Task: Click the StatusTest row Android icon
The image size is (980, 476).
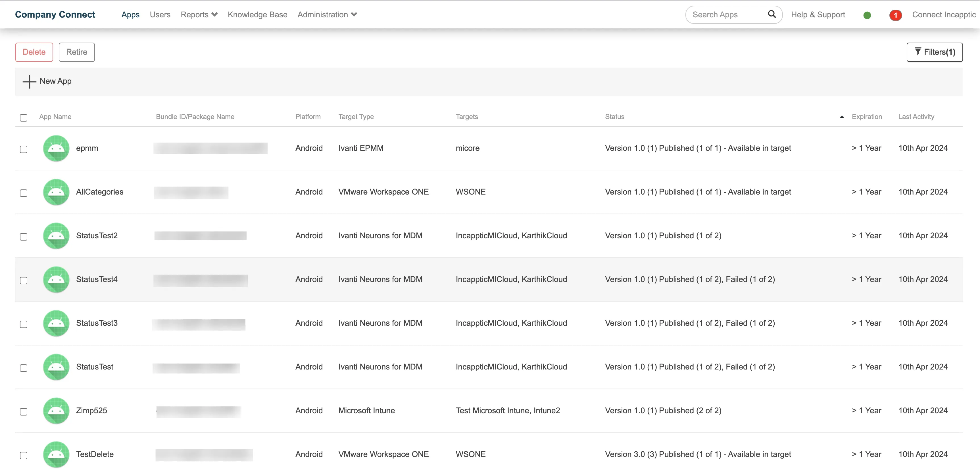Action: click(x=56, y=367)
